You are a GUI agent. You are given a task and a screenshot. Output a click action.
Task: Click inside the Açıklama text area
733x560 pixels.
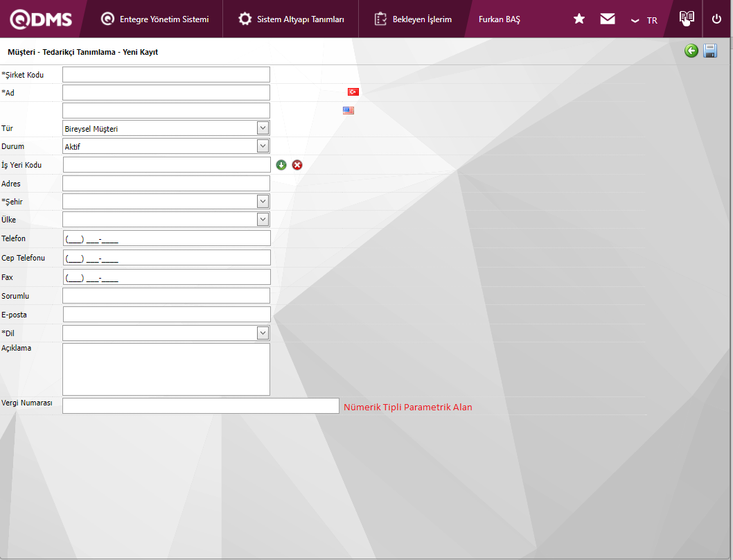point(166,369)
